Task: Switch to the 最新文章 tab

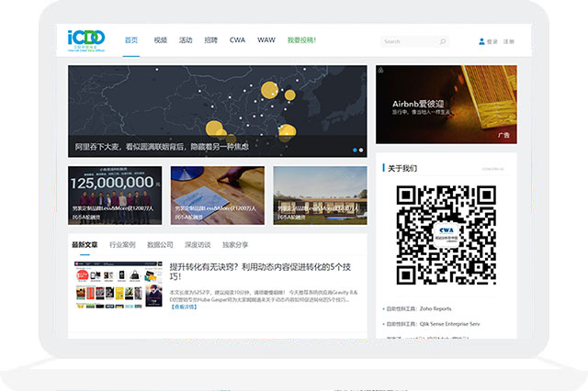Action: (x=85, y=244)
